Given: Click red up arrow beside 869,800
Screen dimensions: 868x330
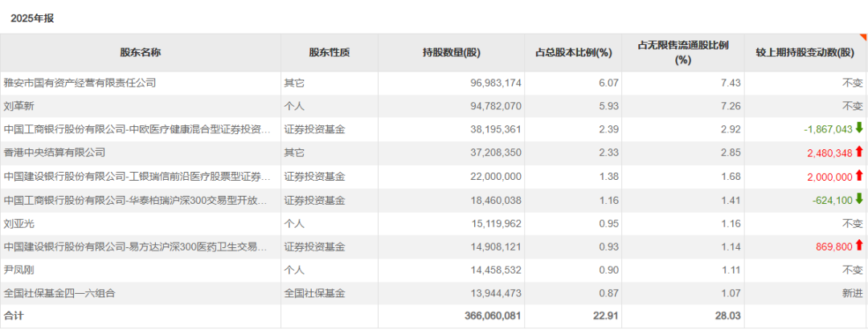Looking at the screenshot, I should [x=858, y=246].
